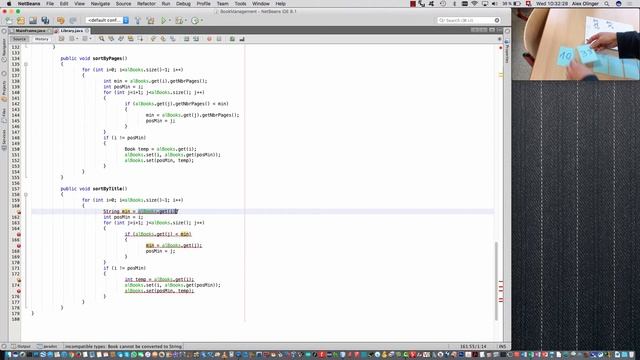
Task: Click the Next Bookmark icon
Action: point(163,39)
